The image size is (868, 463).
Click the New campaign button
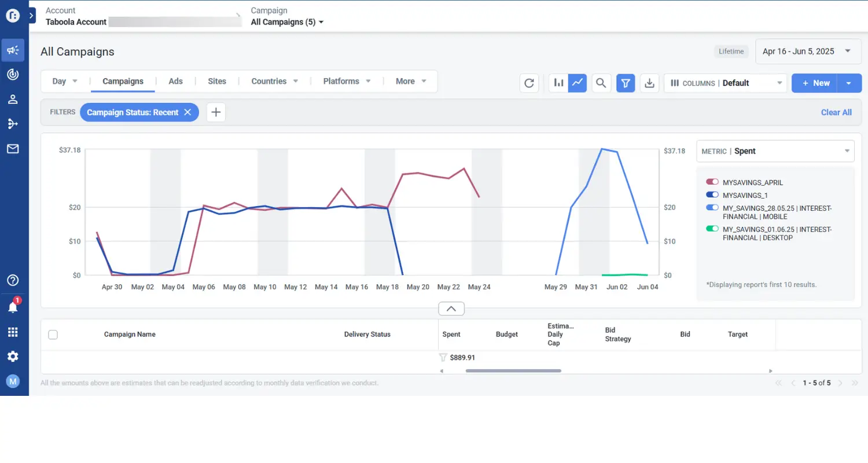pos(815,83)
